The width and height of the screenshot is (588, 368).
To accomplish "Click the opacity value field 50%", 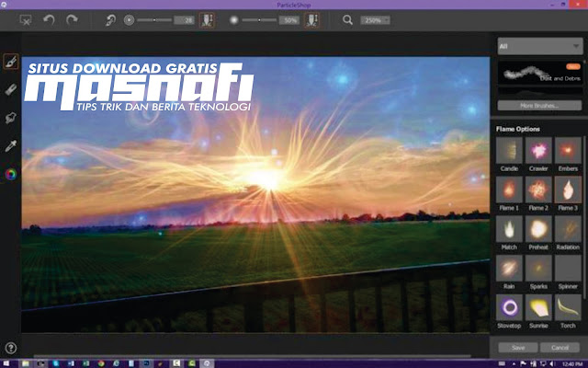I will pyautogui.click(x=289, y=20).
